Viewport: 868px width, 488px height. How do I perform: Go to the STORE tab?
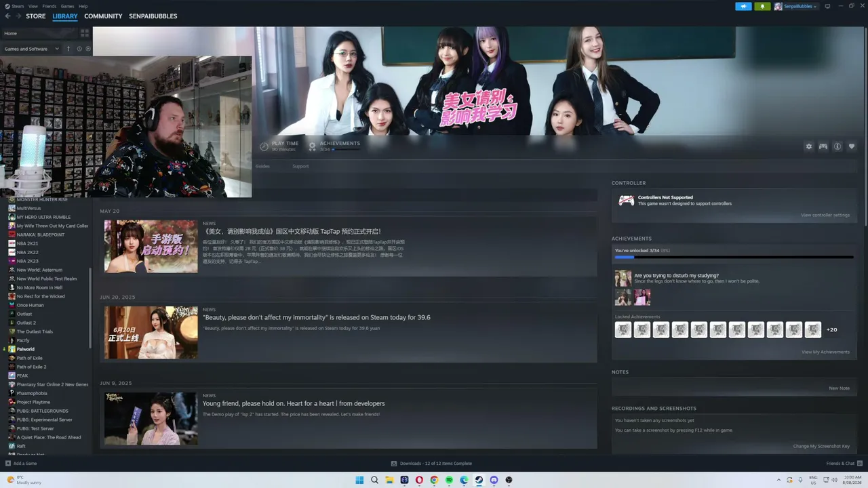coord(36,16)
